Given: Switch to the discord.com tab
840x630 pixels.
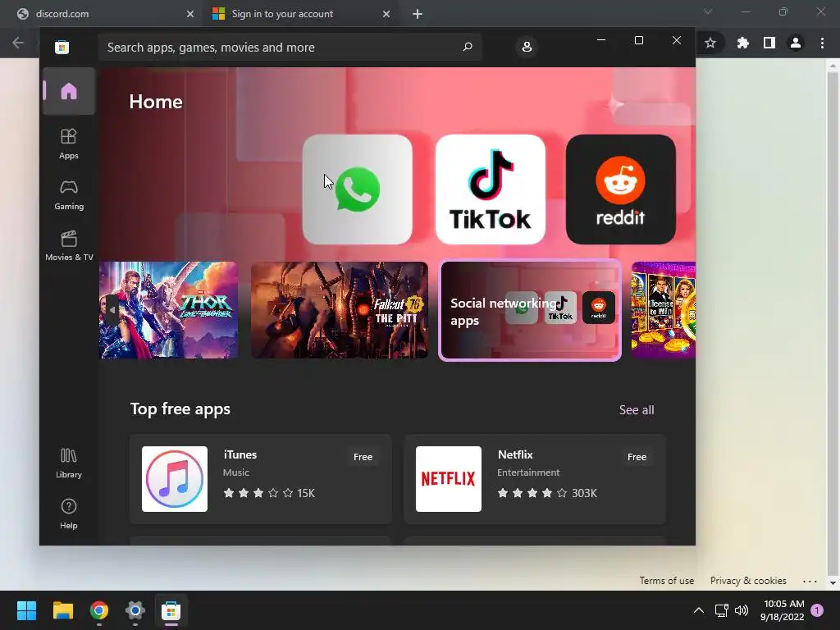Looking at the screenshot, I should [102, 14].
